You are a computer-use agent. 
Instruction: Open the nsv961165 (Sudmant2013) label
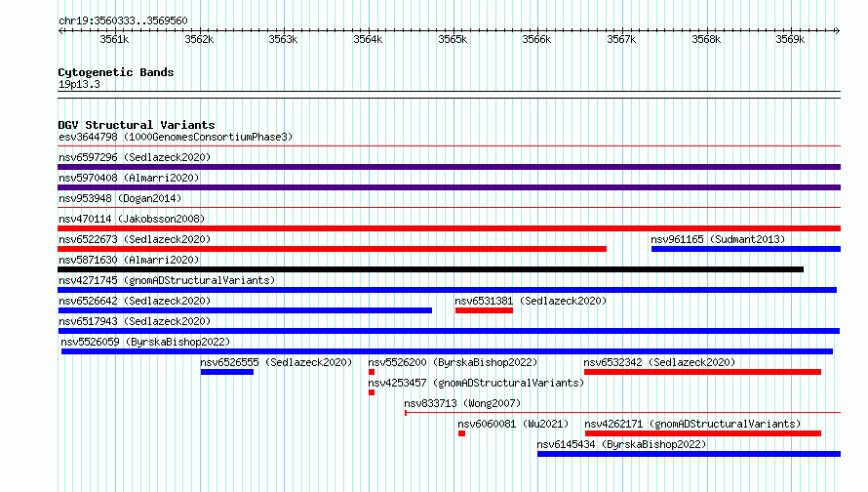point(718,239)
